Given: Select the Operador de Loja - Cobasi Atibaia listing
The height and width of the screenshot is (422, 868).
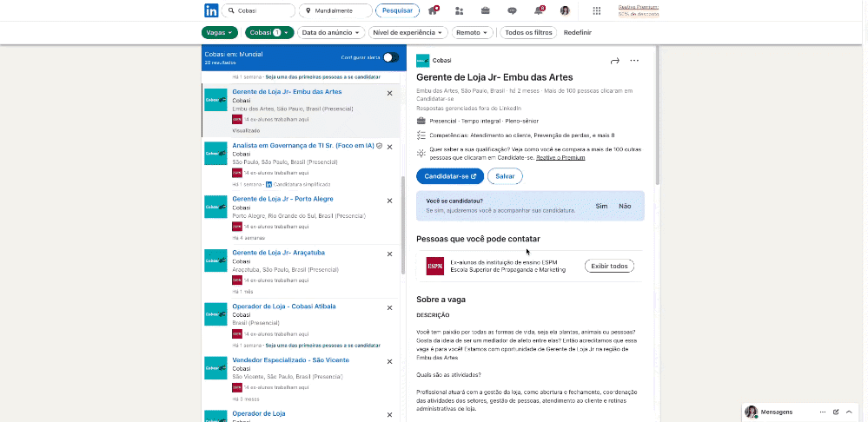Looking at the screenshot, I should pos(283,307).
